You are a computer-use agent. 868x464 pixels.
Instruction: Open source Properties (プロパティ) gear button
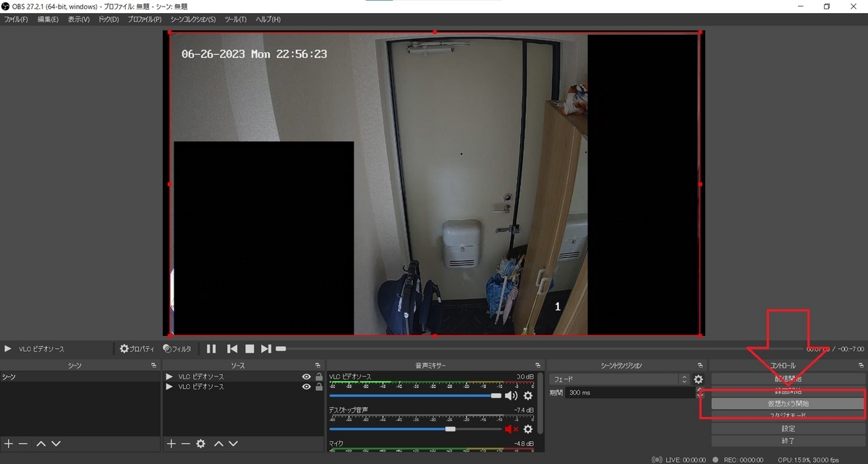tap(137, 349)
